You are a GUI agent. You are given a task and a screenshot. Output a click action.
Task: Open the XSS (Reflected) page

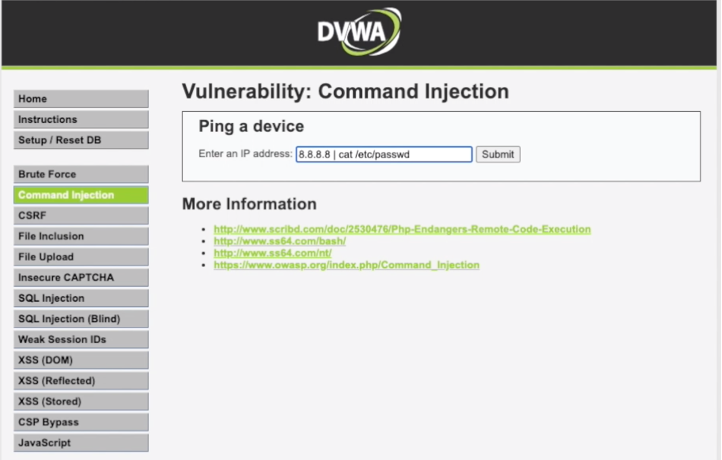click(x=81, y=381)
